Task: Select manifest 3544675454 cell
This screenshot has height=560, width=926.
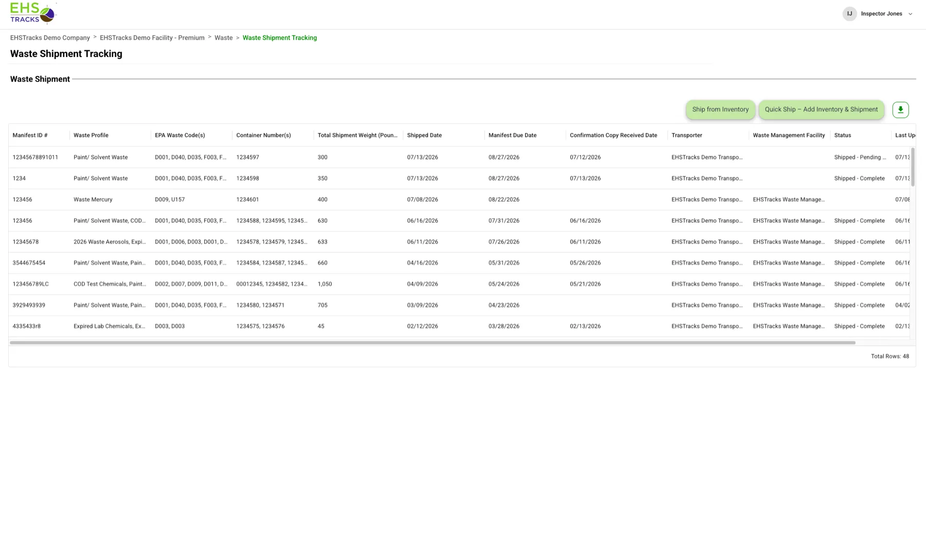Action: pyautogui.click(x=39, y=263)
